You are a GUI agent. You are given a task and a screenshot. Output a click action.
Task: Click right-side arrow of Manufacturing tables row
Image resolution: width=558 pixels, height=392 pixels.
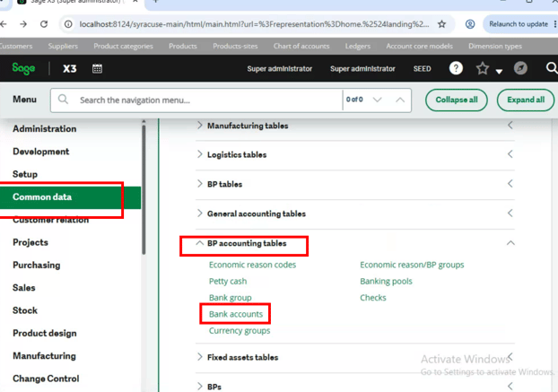[510, 126]
